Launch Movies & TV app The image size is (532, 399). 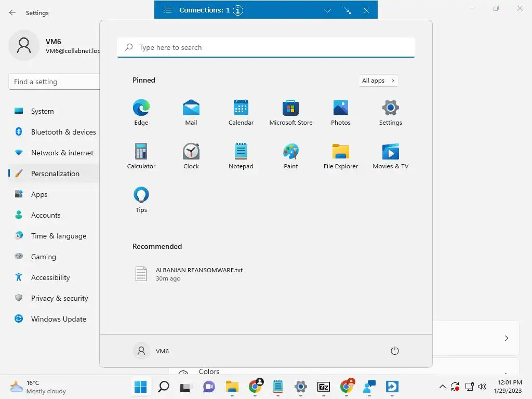point(391,156)
